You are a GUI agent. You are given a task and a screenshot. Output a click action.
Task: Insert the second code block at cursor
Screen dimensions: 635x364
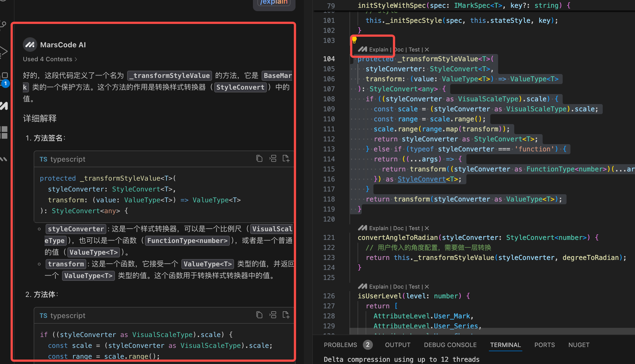tap(273, 315)
